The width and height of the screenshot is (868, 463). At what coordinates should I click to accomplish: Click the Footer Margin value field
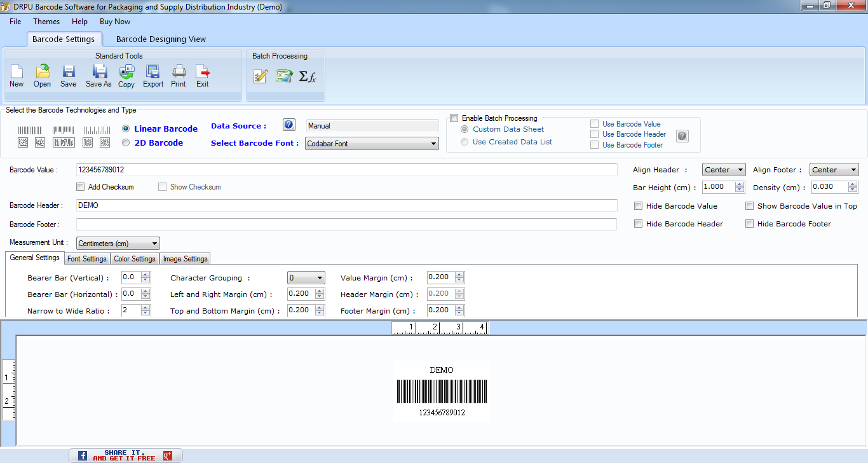pyautogui.click(x=441, y=310)
